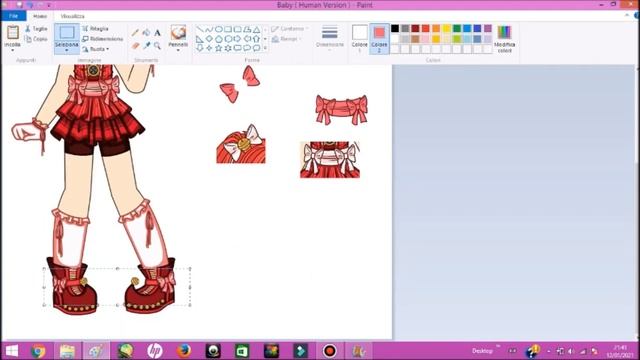Click the Desktop toolbar in taskbar

tap(482, 351)
